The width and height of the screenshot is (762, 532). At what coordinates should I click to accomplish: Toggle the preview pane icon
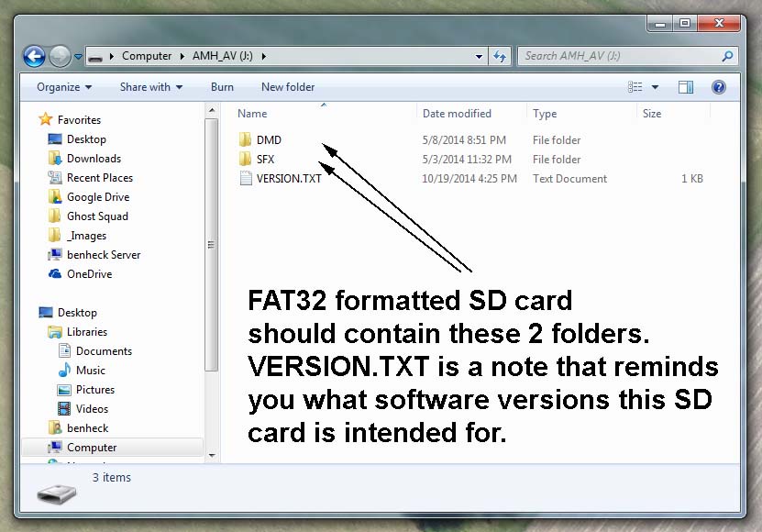[685, 87]
